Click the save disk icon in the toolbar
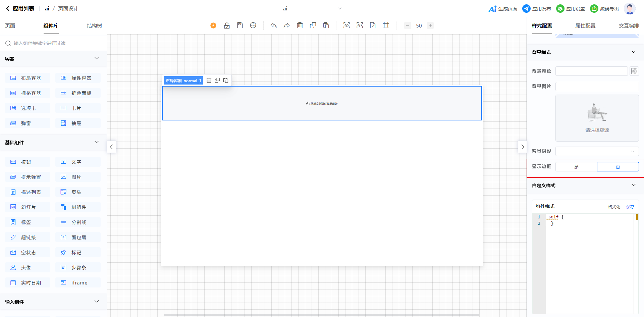Viewport: 644px width, 317px height. [240, 25]
